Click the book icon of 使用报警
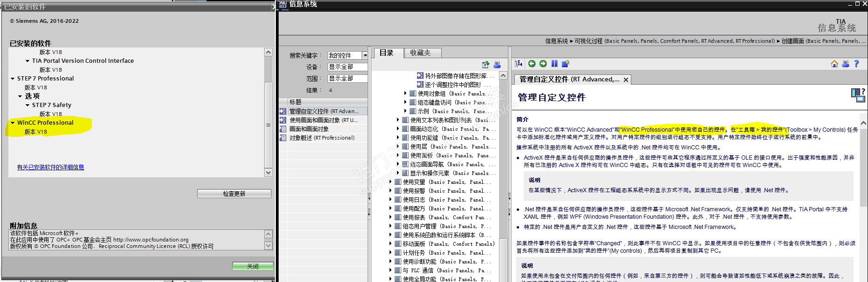This screenshot has height=282, width=868. point(398,191)
